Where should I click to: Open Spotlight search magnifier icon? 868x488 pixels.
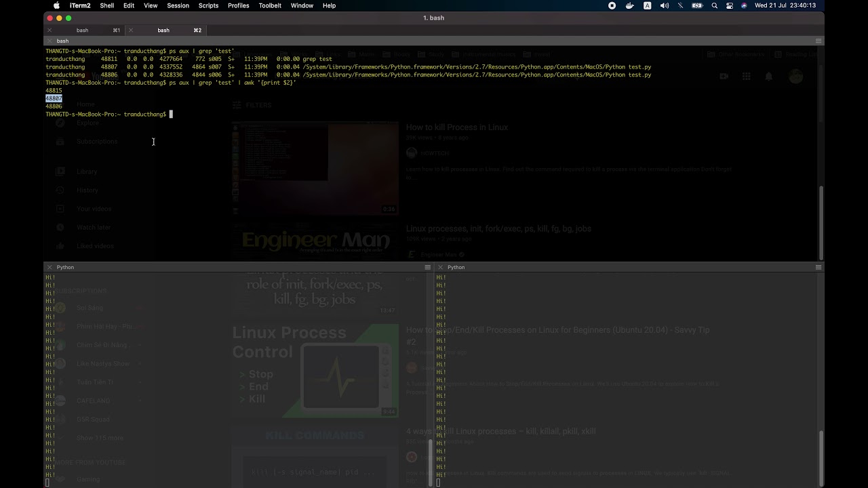coord(714,5)
